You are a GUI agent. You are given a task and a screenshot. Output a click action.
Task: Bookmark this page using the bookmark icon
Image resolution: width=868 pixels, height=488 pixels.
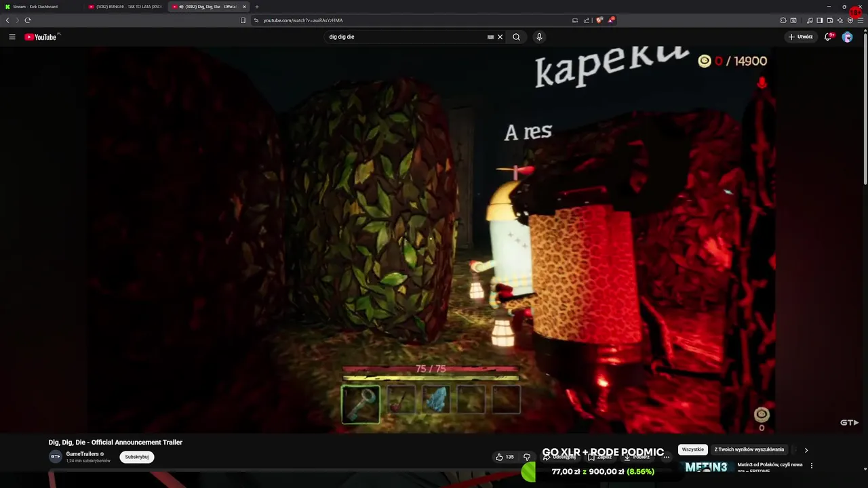coord(243,20)
